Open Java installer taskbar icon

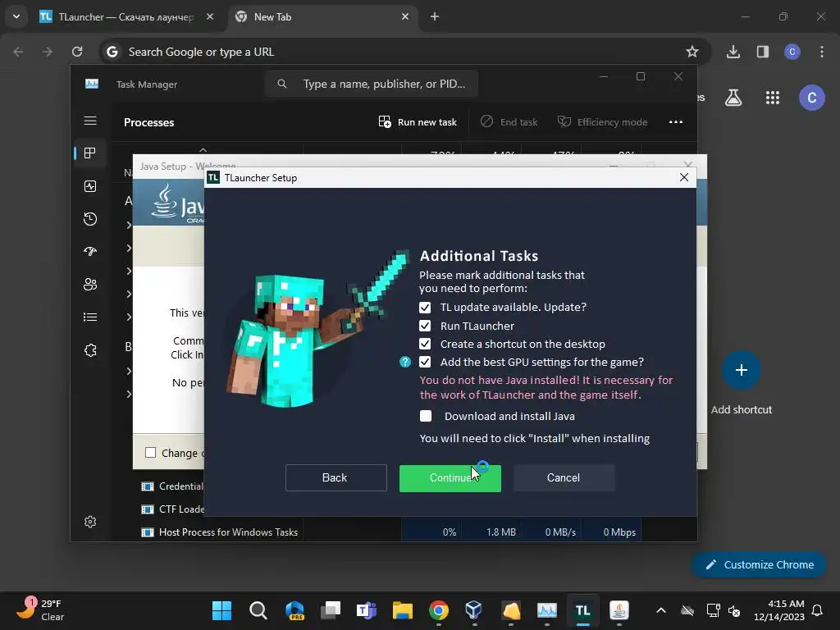point(619,610)
